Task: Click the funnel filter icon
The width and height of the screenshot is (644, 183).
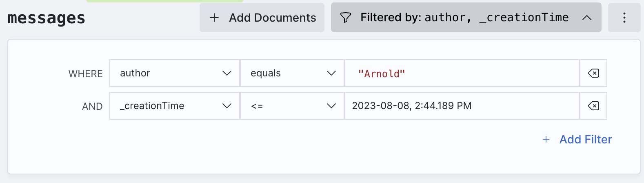Action: click(x=346, y=18)
